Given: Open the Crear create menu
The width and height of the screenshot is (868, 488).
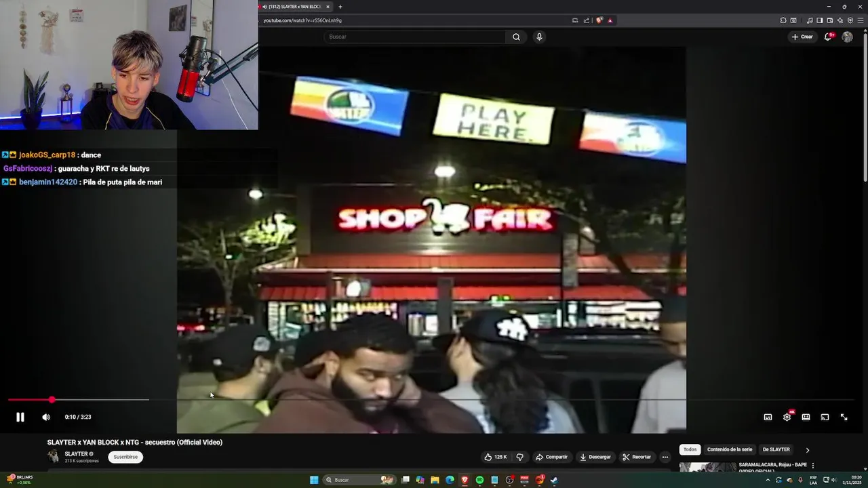Looking at the screenshot, I should [x=802, y=37].
